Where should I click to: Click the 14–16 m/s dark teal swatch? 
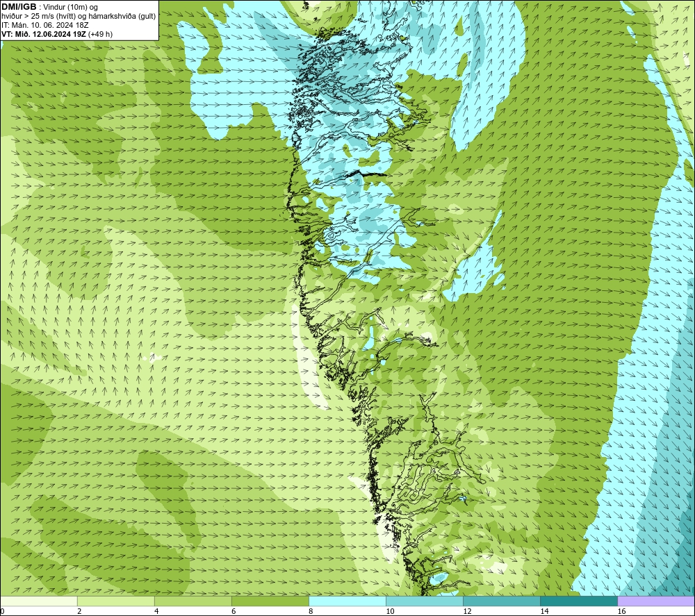(x=578, y=601)
